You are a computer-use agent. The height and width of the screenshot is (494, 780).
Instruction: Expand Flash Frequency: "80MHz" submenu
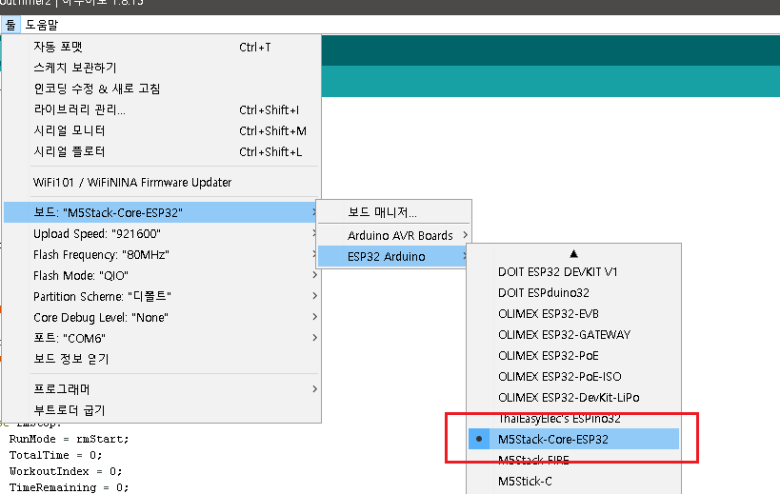point(162,254)
